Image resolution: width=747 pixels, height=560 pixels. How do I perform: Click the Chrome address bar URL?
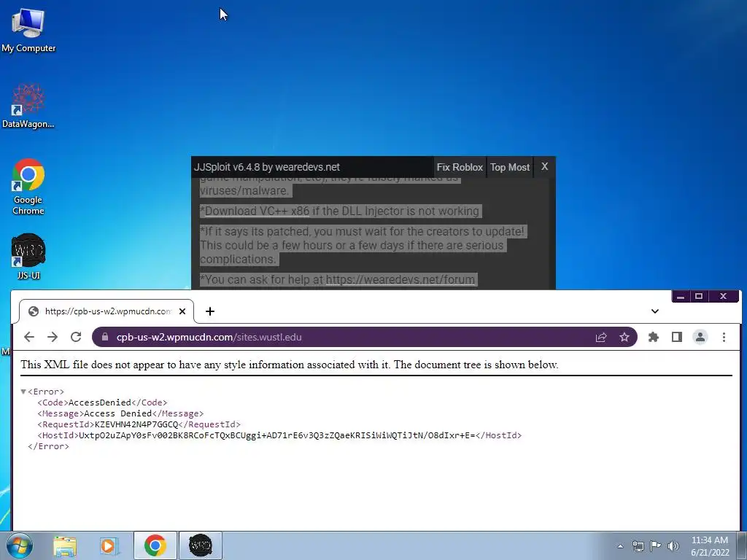(209, 337)
